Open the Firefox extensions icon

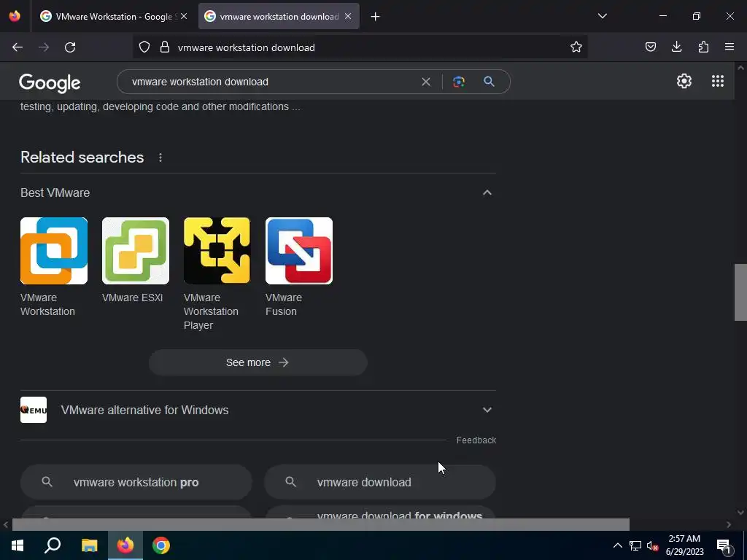click(703, 47)
